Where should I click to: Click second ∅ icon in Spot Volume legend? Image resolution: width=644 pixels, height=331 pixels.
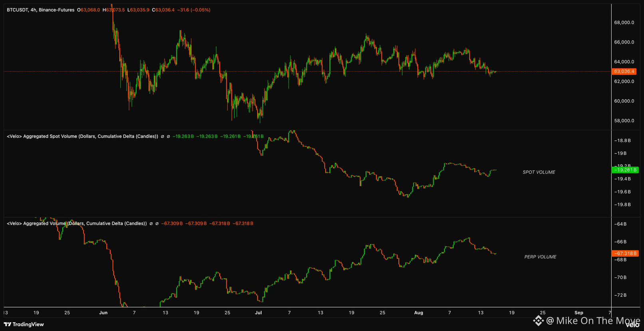pos(168,136)
